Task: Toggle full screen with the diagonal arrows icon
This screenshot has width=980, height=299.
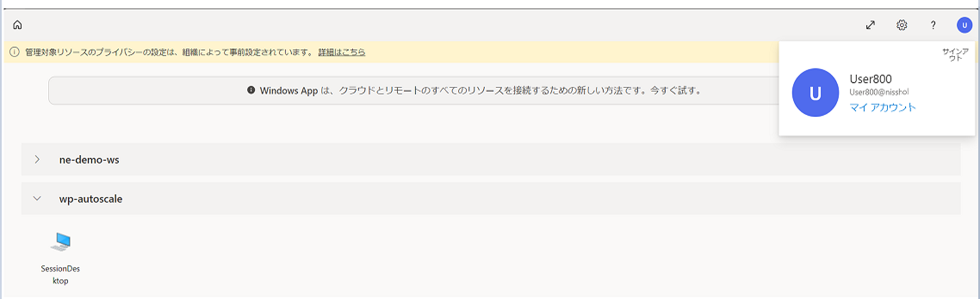Action: point(870,25)
